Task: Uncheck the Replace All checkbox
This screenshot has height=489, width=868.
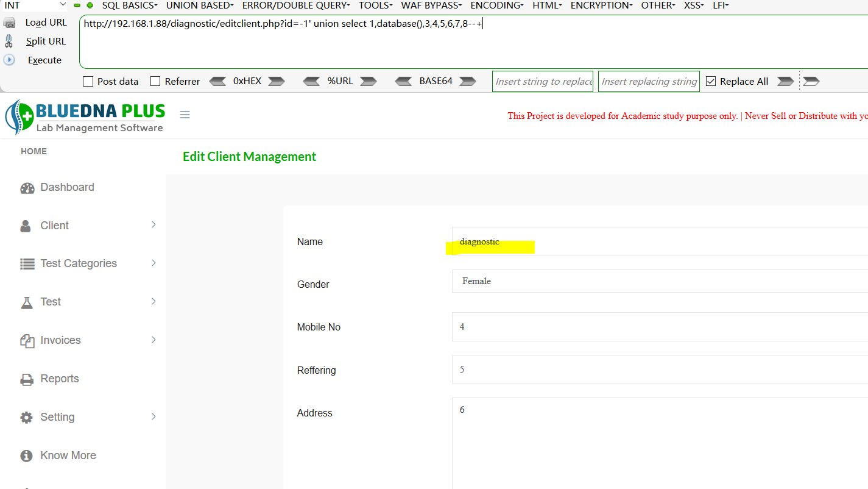Action: [711, 81]
